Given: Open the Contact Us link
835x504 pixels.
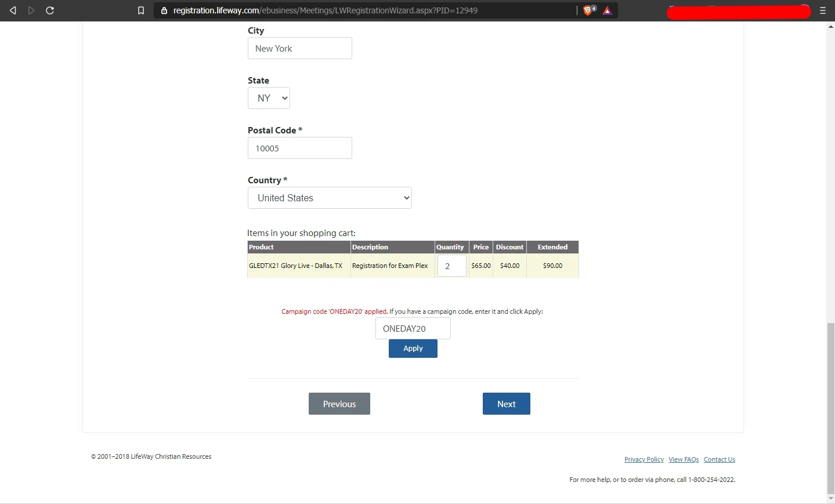Looking at the screenshot, I should pos(720,459).
